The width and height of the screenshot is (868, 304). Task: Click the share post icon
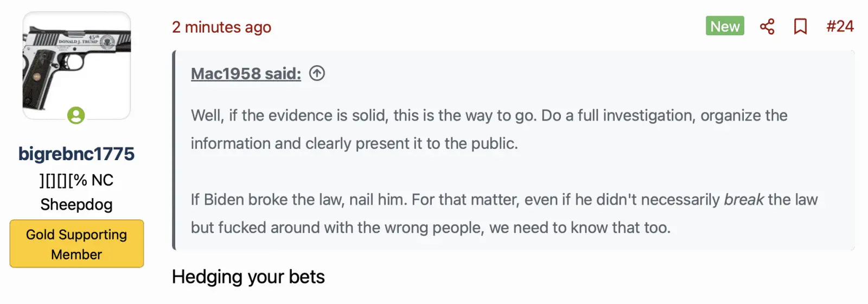[767, 27]
